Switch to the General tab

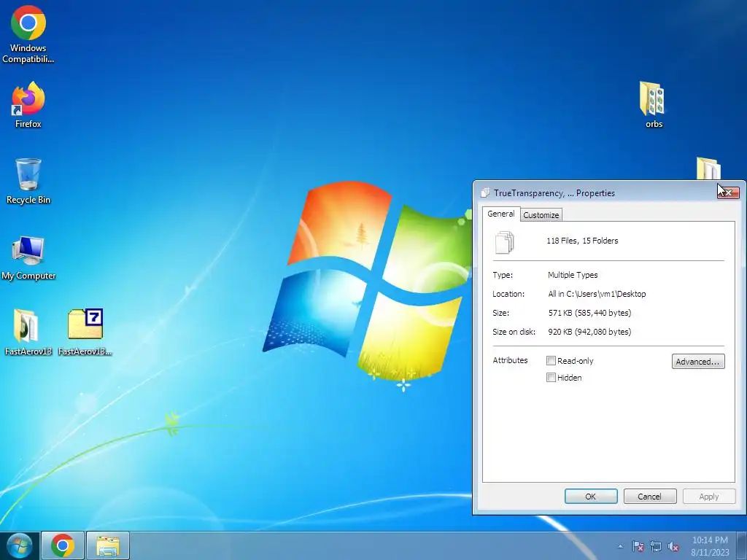coord(501,214)
